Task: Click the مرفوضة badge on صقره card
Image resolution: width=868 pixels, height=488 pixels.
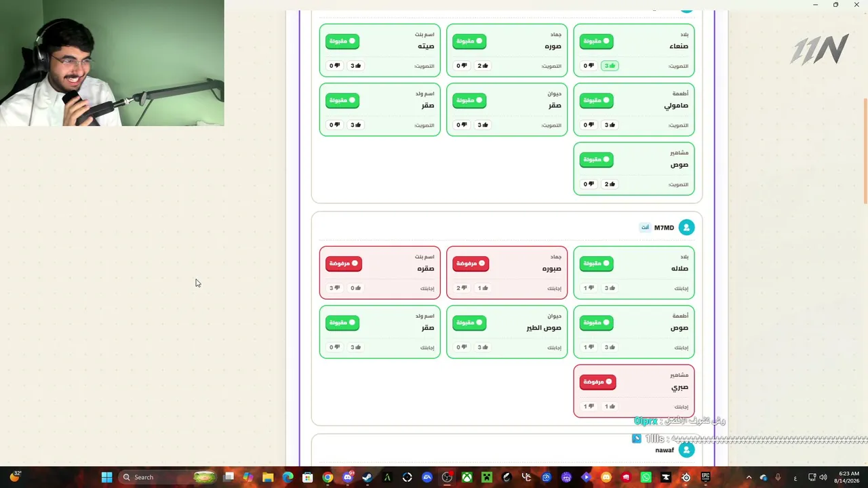Action: click(x=344, y=263)
